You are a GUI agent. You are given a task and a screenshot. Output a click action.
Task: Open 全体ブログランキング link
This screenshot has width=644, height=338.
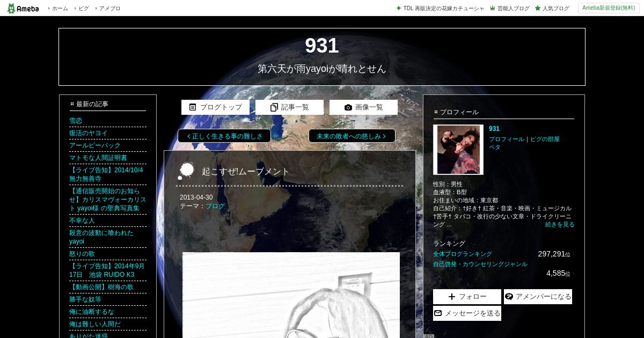pos(463,254)
